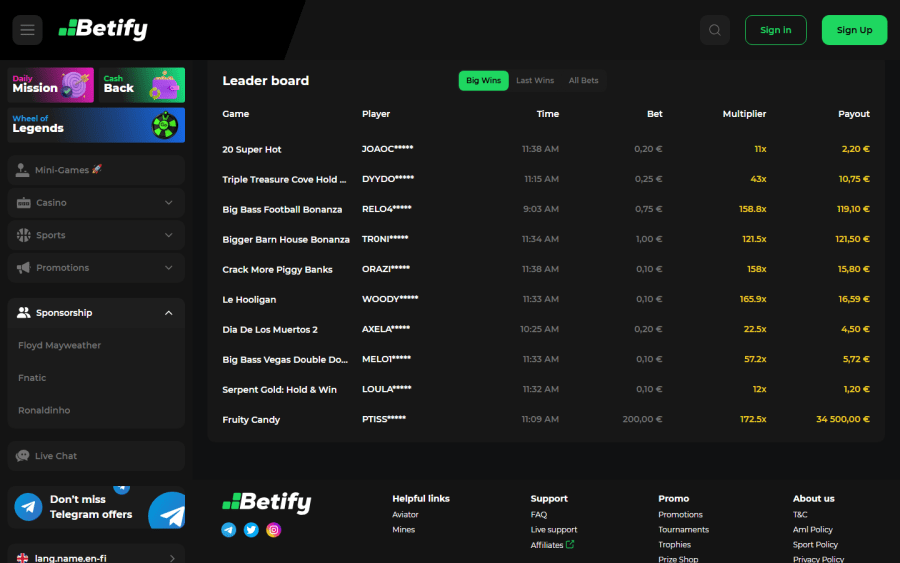Click Crack More Piggy Banks game
The height and width of the screenshot is (563, 900).
[x=277, y=270]
